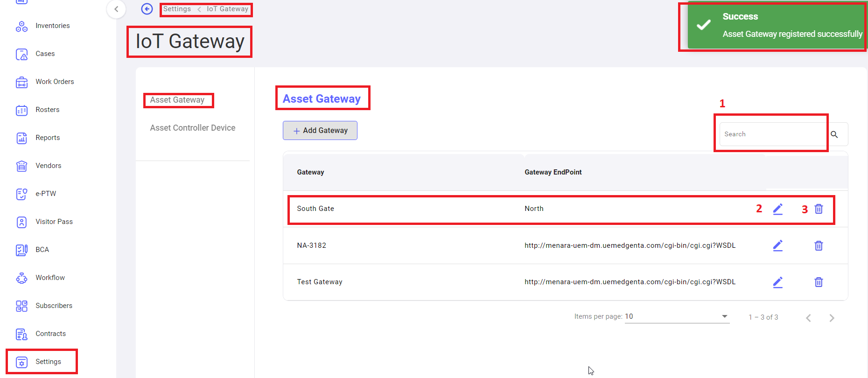Open Subscribers menu label
Screen dimensions: 868x378
(x=54, y=306)
